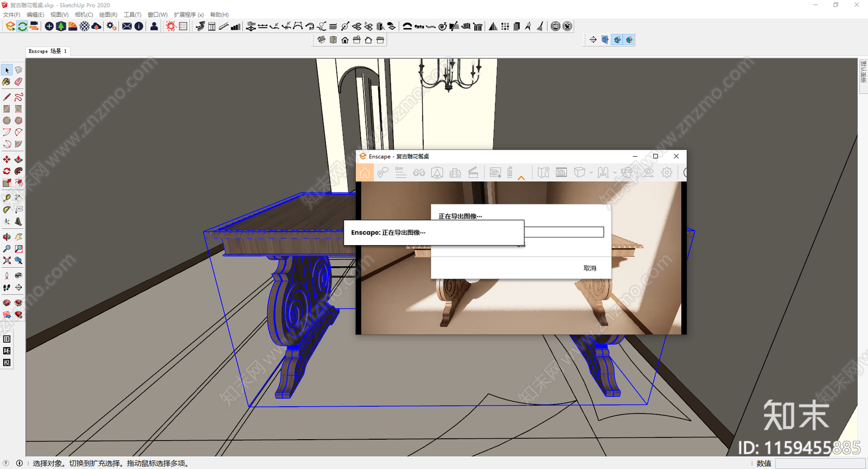Select the Line pencil tool
Viewport: 868px width, 469px height.
tap(7, 97)
